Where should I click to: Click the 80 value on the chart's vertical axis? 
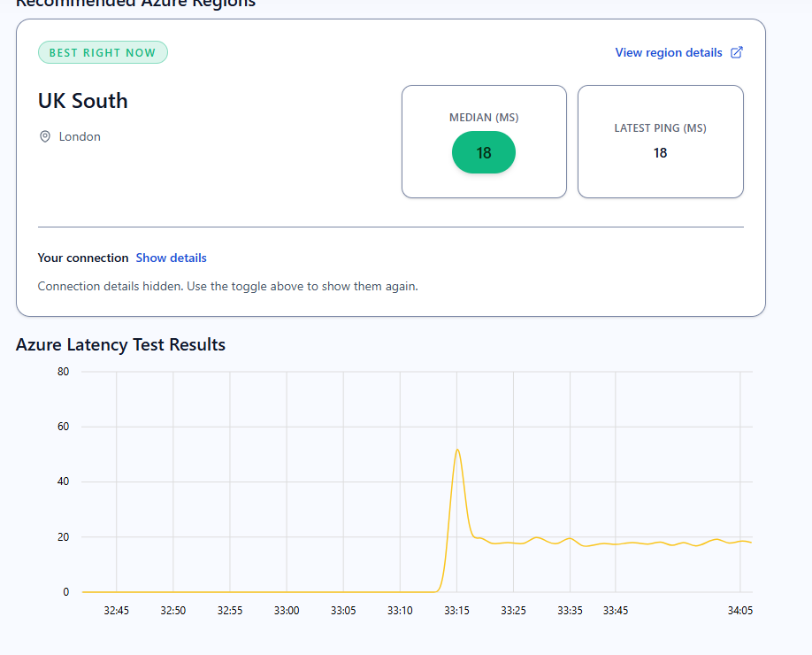click(x=64, y=372)
